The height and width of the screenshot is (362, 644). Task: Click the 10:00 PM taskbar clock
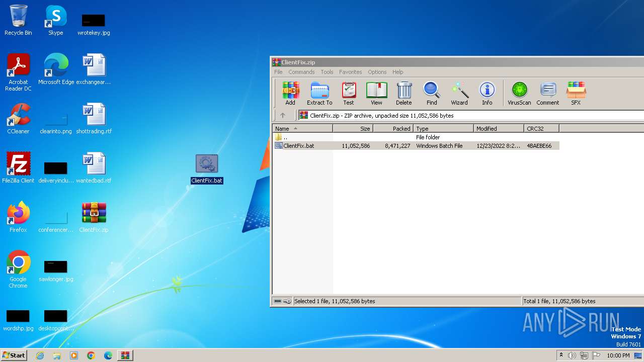(618, 355)
